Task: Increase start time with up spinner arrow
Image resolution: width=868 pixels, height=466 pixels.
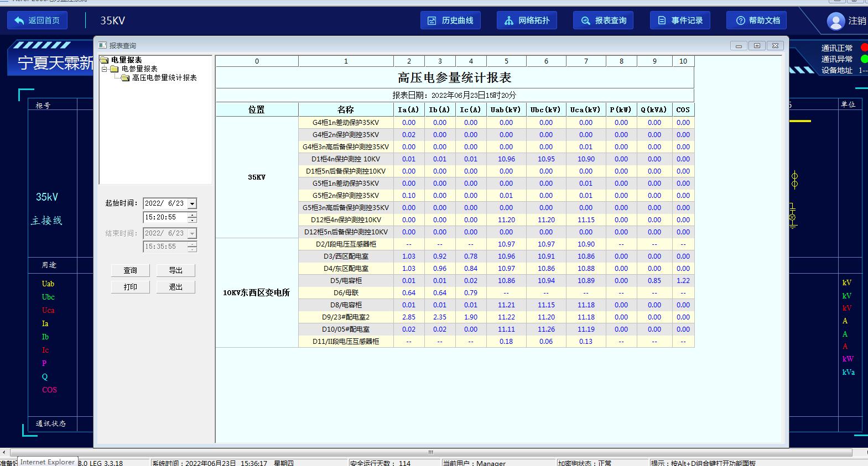Action: click(192, 215)
